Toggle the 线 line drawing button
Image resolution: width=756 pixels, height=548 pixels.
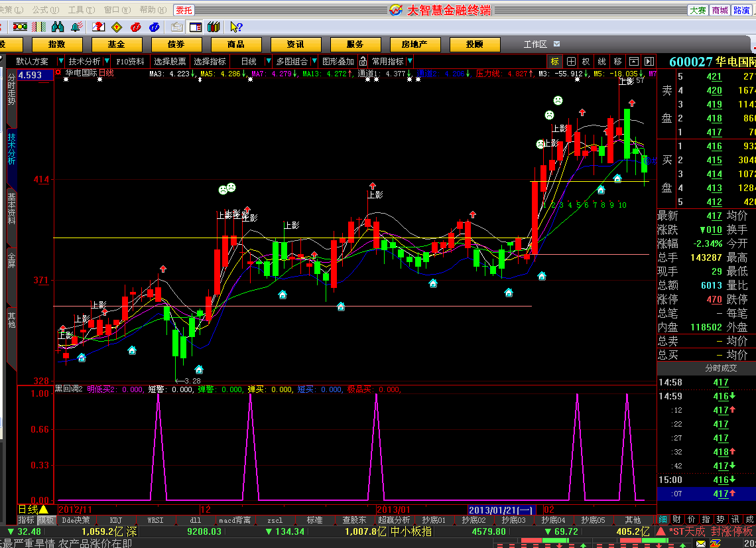[601, 61]
